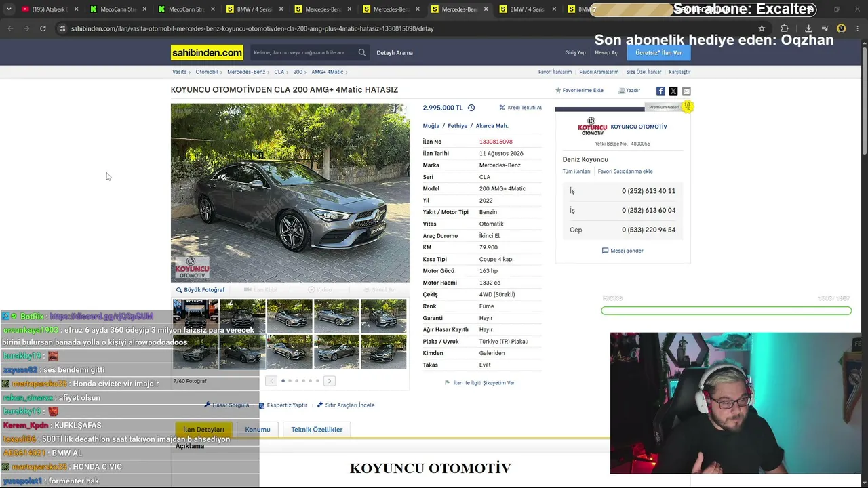868x488 pixels.
Task: Click the Ekspertiz Yaptır link
Action: (x=283, y=405)
